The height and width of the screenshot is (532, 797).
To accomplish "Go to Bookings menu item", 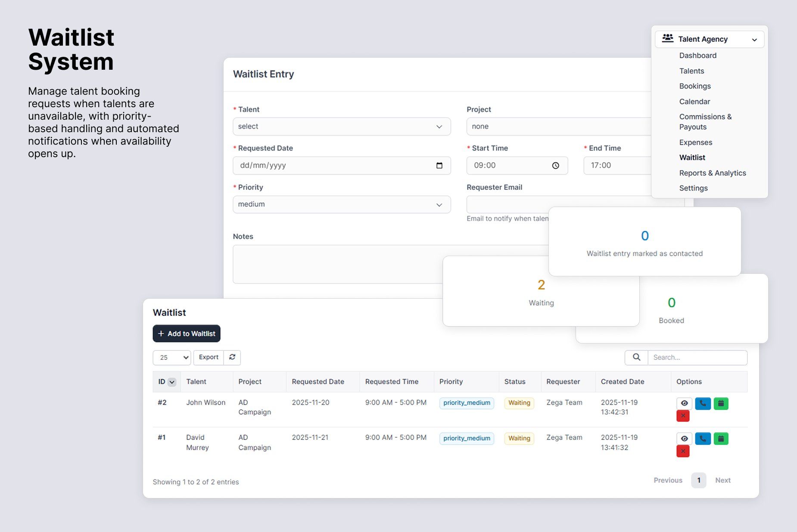I will [695, 86].
